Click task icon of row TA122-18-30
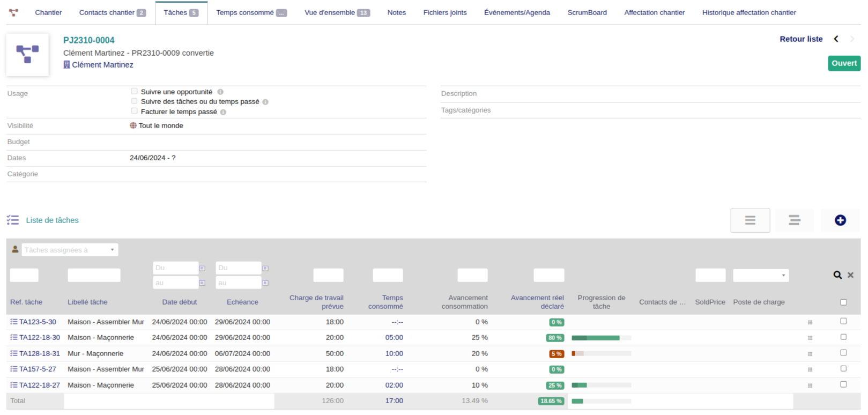Viewport: 868px width, 415px height. [x=14, y=337]
